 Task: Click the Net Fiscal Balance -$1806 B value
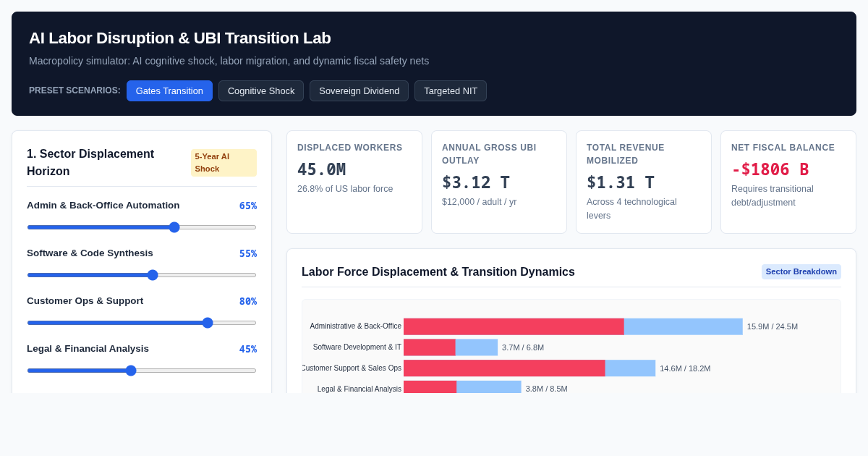point(770,169)
